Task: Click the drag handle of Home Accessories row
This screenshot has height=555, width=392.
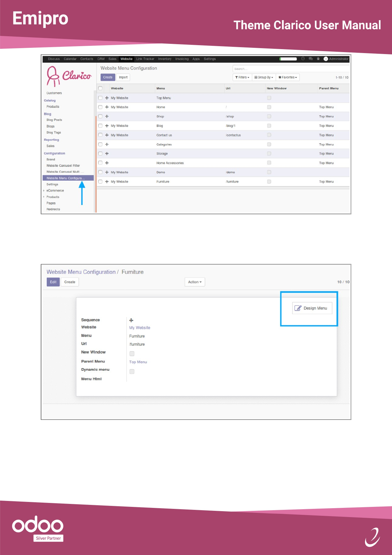Action: (107, 163)
